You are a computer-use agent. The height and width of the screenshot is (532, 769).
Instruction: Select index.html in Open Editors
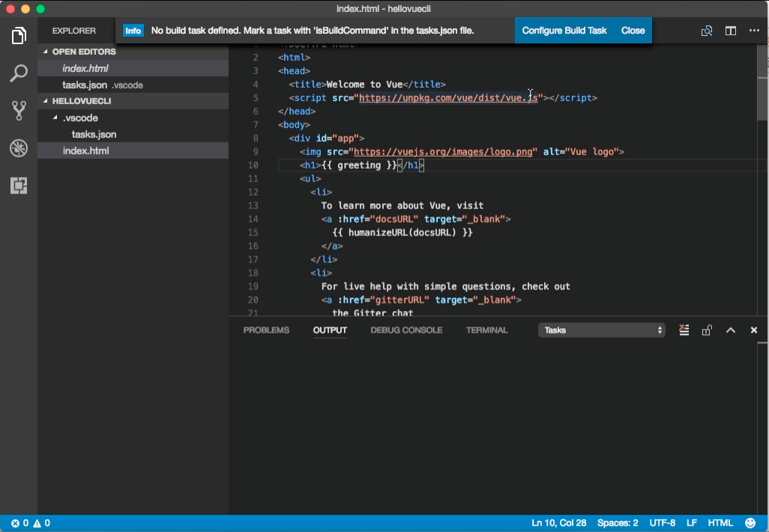[x=133, y=68]
